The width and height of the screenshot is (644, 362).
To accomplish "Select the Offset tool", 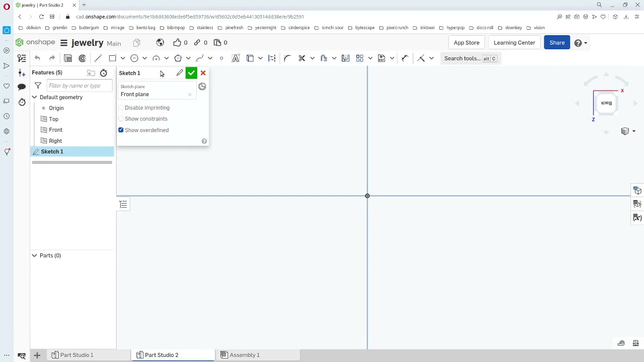I will (324, 58).
